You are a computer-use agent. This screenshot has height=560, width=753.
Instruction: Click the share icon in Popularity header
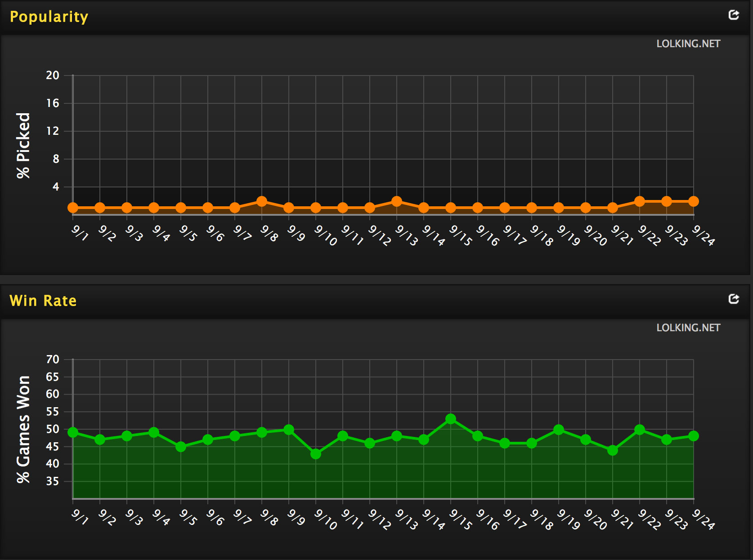pos(734,15)
